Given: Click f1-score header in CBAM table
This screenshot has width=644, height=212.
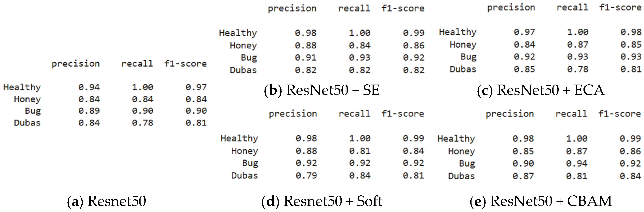Looking at the screenshot, I should coord(620,114).
